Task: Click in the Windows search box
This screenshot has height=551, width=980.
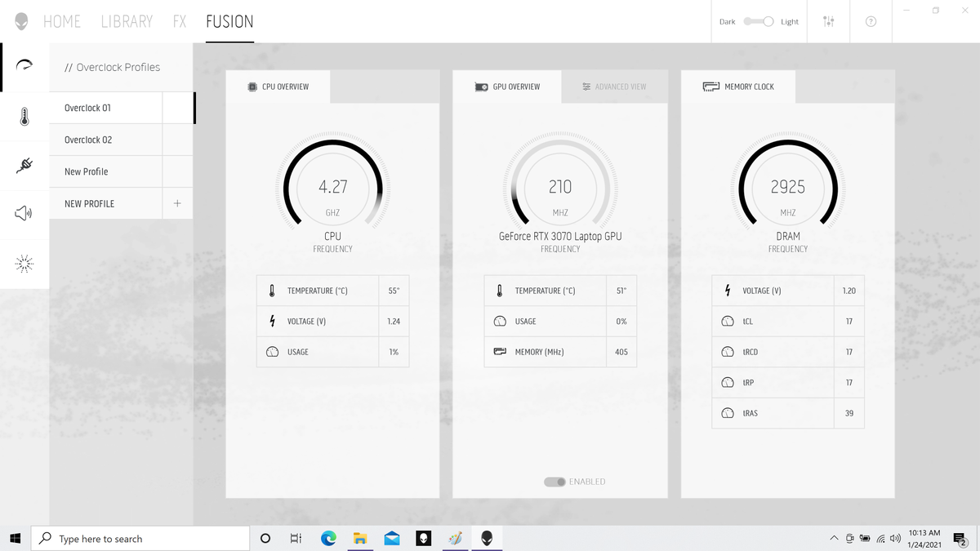Action: click(x=140, y=538)
